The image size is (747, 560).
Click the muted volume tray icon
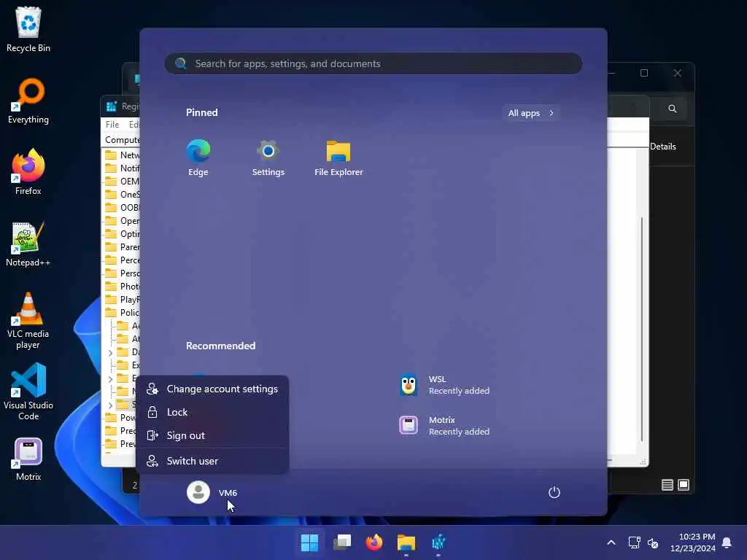[x=653, y=542]
